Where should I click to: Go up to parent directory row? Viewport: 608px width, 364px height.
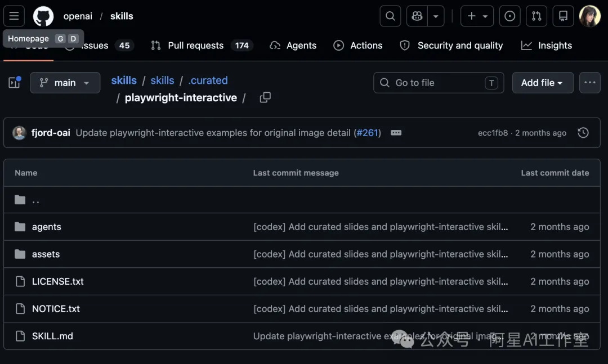tap(302, 200)
